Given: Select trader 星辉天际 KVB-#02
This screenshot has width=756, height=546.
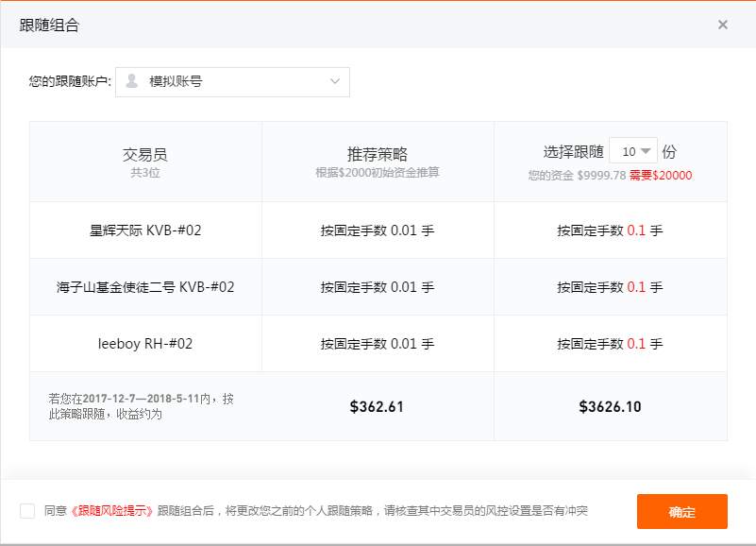Looking at the screenshot, I should tap(145, 230).
